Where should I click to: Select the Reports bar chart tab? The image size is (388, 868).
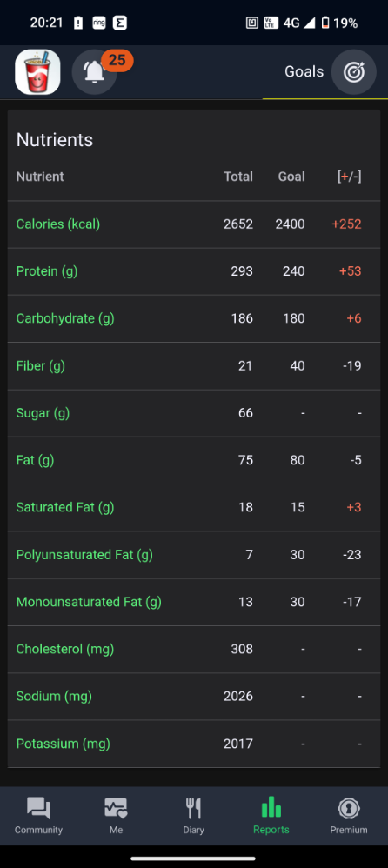point(271,816)
